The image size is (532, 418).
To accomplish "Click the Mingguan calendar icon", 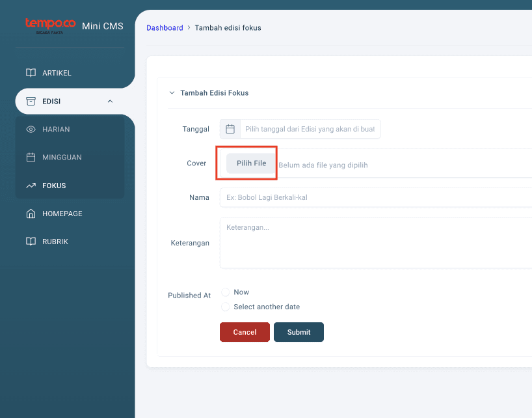I will pyautogui.click(x=31, y=157).
